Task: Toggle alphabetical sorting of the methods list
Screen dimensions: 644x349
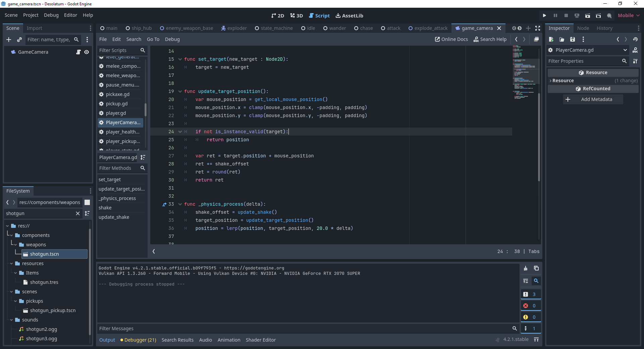Action: [143, 157]
